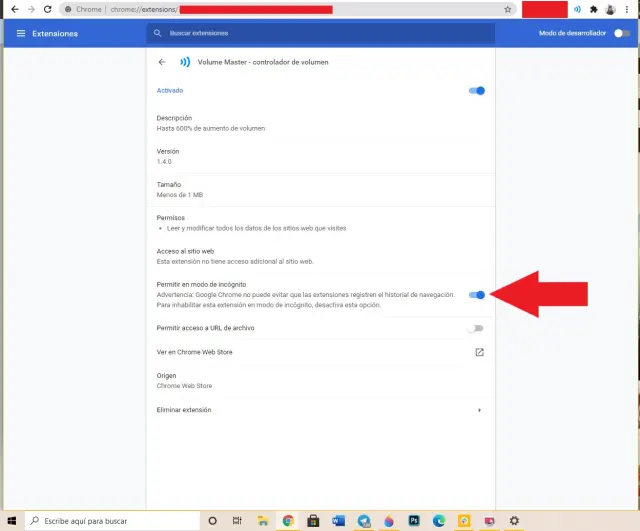This screenshot has height=531, width=640.
Task: Toggle 'Modo de desarrollador' switch
Action: pyautogui.click(x=622, y=33)
